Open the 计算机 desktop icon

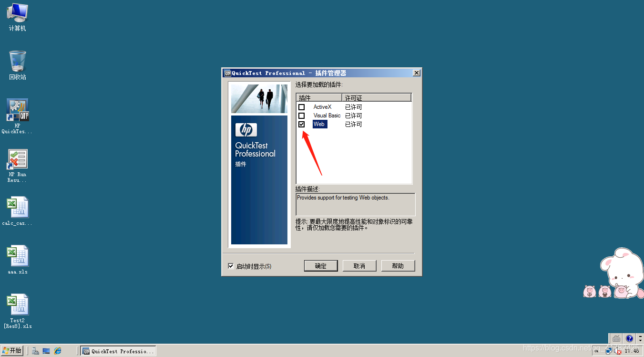point(18,17)
